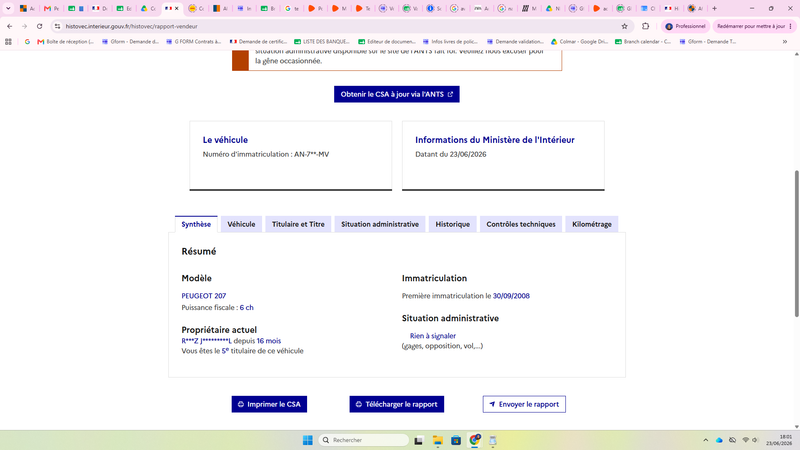Click the Envoyer le rapport button

coord(524,404)
